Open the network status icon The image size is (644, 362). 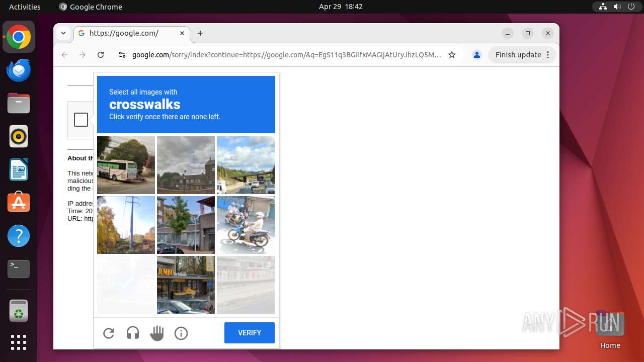click(x=603, y=7)
